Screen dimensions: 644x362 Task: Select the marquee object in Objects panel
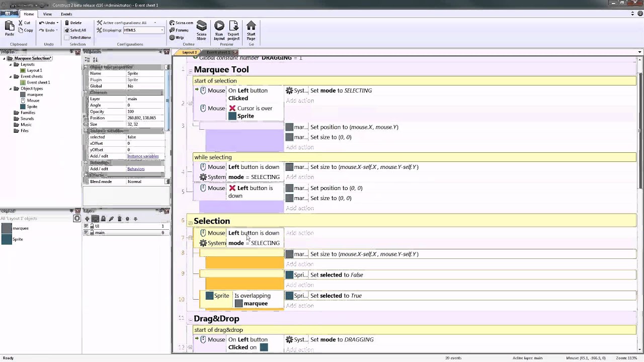15,228
